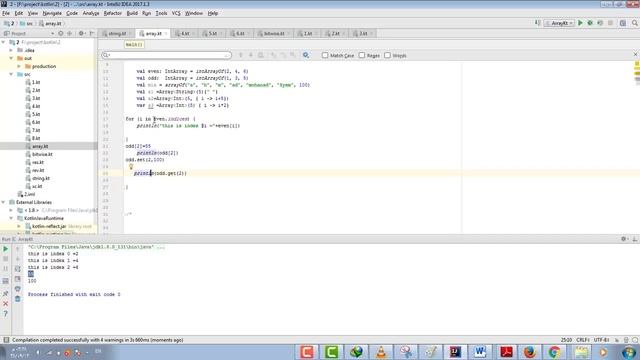Expand the .idea folder

pos(11,50)
